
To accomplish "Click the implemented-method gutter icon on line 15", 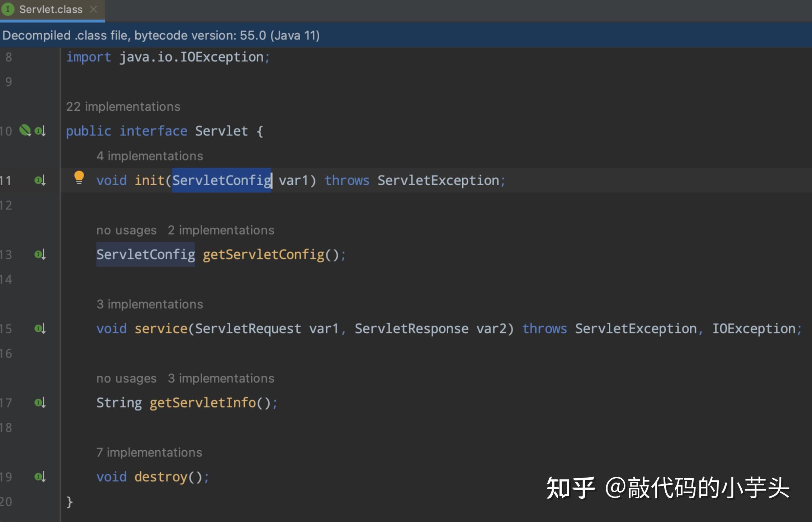I will click(40, 329).
